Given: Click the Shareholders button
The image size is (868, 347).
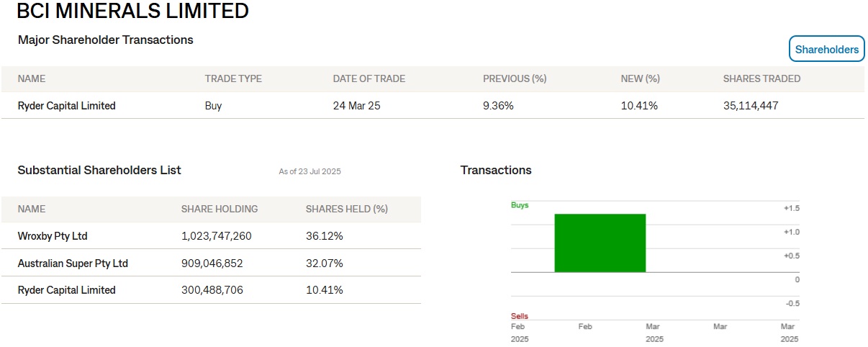Looking at the screenshot, I should coord(826,50).
